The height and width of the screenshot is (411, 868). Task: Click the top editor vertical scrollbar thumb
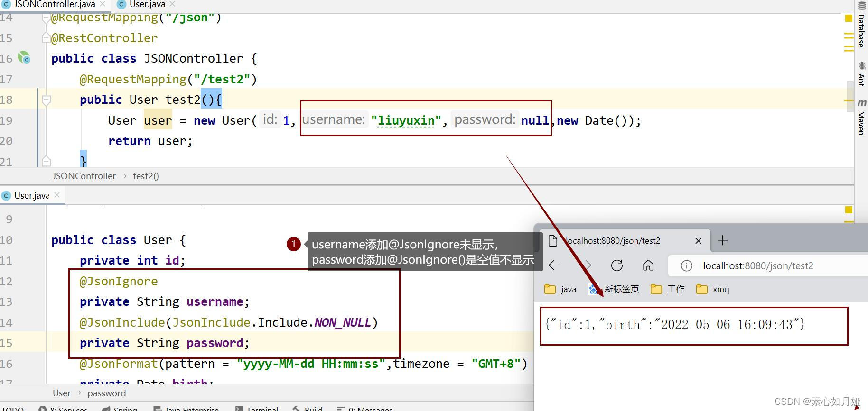click(x=850, y=96)
